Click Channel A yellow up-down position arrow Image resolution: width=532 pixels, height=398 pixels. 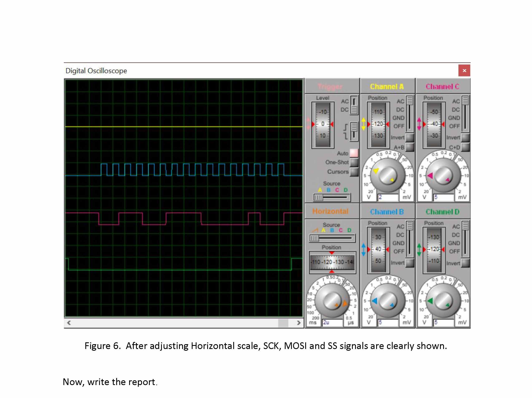point(363,124)
